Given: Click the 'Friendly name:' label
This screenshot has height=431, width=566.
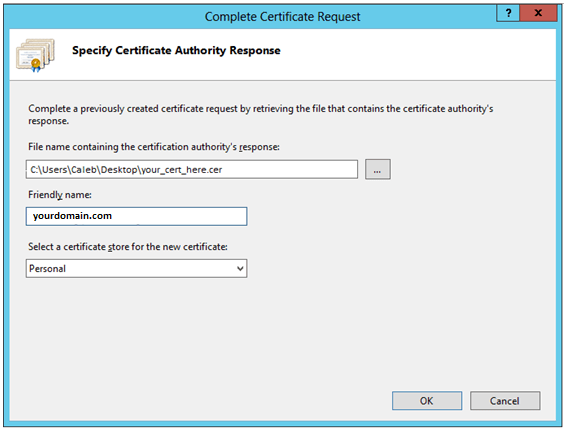Looking at the screenshot, I should [x=60, y=195].
